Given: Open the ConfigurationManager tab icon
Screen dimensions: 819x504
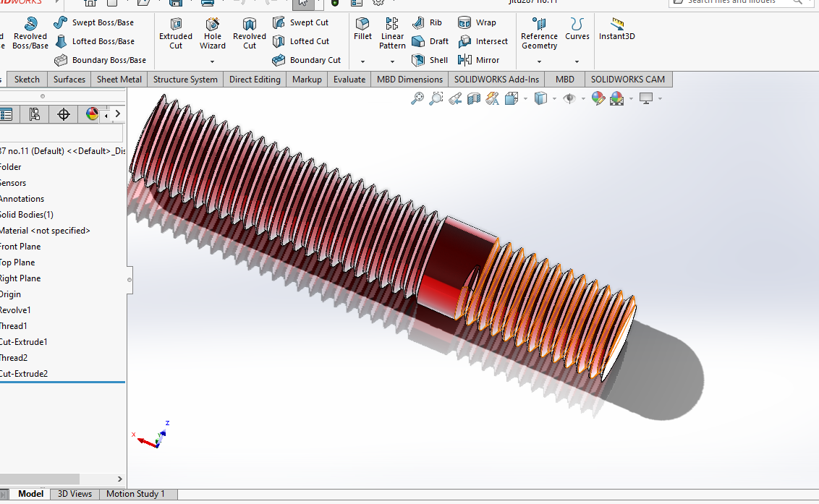Looking at the screenshot, I should click(35, 114).
